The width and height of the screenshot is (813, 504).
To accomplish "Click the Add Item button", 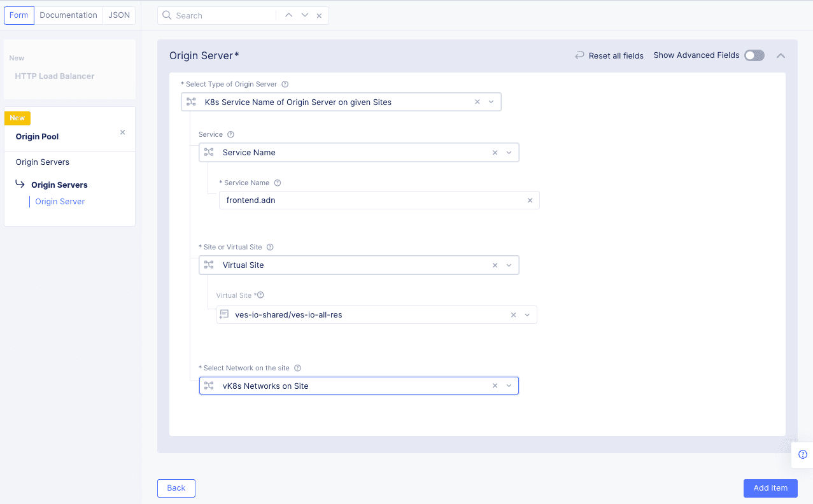I will coord(770,488).
